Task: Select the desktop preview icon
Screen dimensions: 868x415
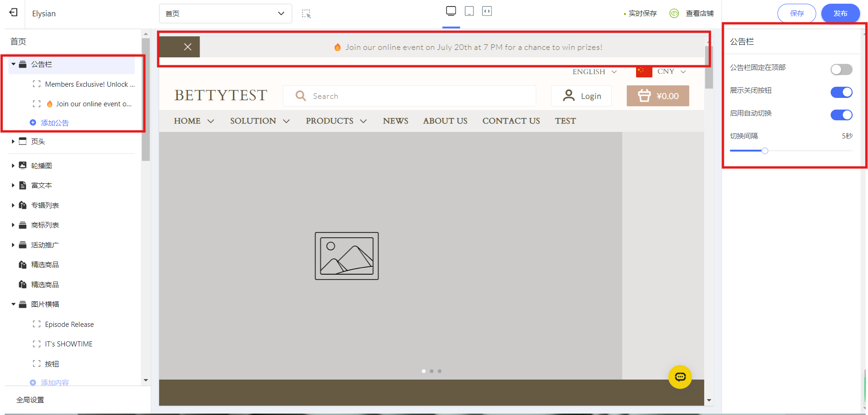Action: 451,11
